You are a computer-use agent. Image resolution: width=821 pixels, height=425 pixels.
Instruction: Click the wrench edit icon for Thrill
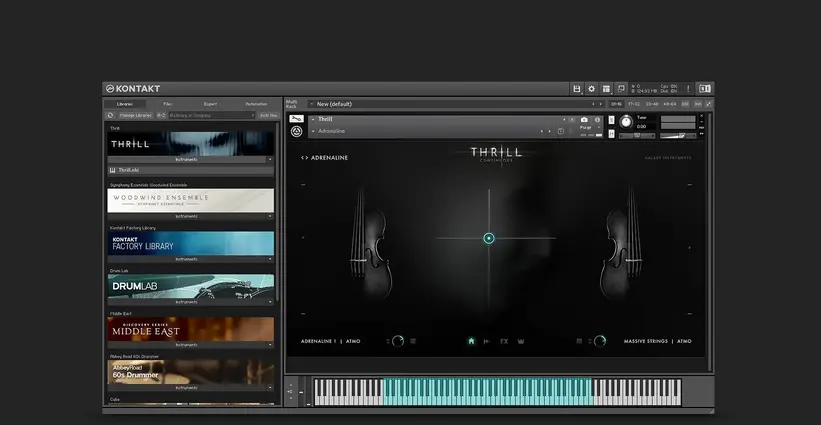pyautogui.click(x=296, y=119)
